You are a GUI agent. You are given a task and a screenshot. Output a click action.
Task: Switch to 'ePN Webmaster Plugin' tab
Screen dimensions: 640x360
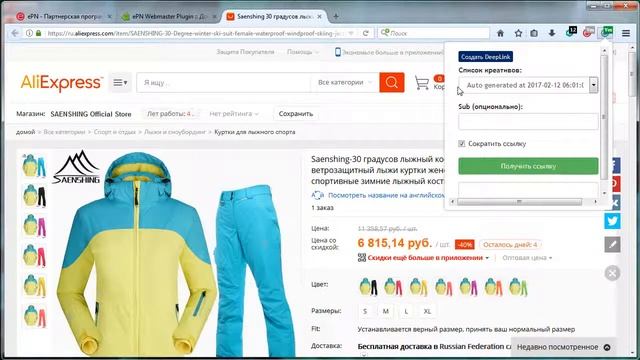click(x=169, y=16)
